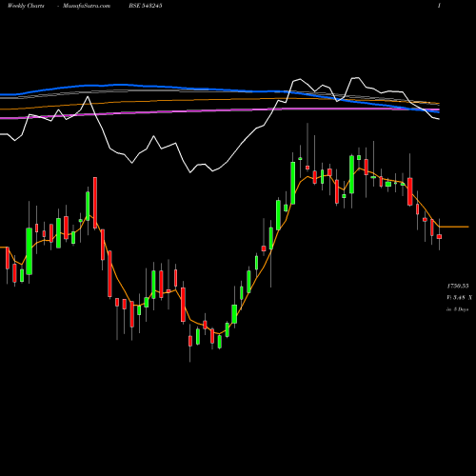Viewport: 476px width, 476px height.
Task: Click the last price value 1759.55
Action: (458, 287)
